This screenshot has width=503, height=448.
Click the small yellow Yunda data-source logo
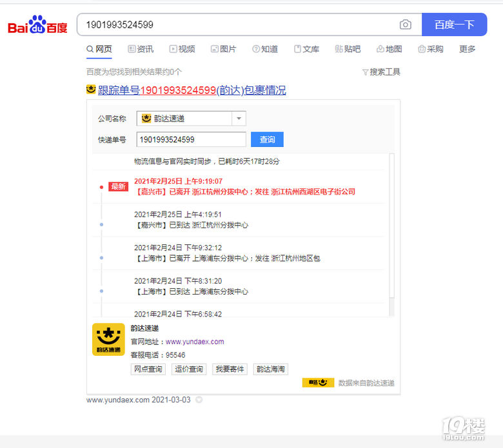coord(318,382)
